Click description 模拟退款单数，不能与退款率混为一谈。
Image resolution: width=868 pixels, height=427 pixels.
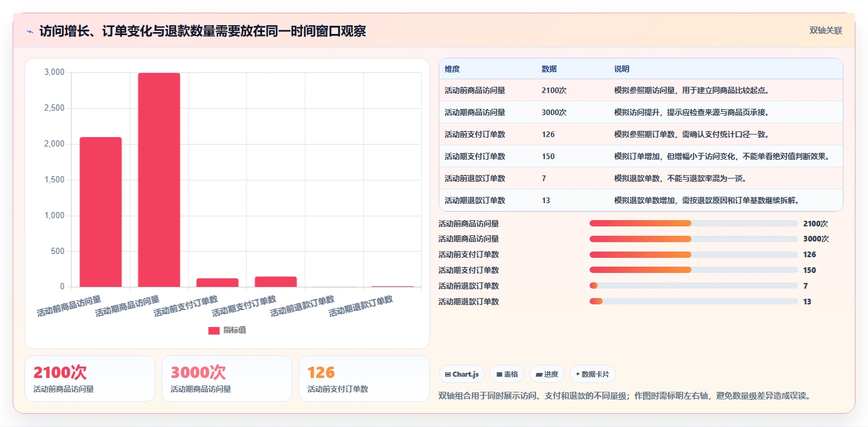(681, 179)
